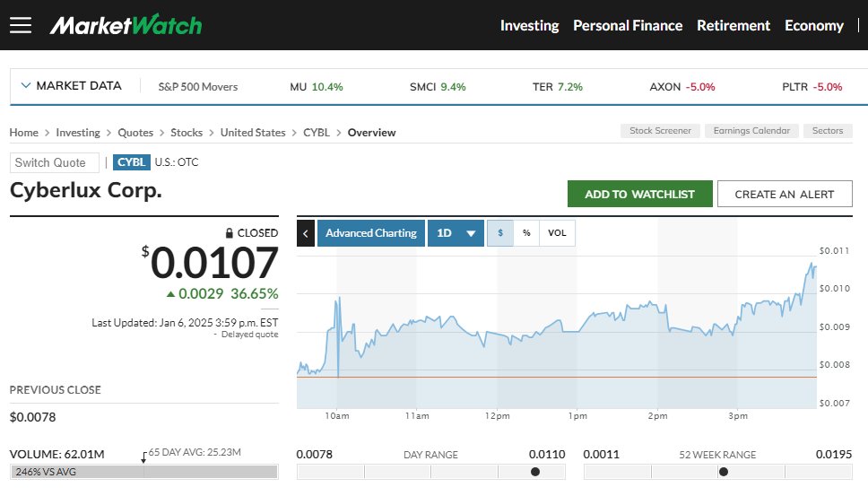Open the Sectors link

point(828,131)
